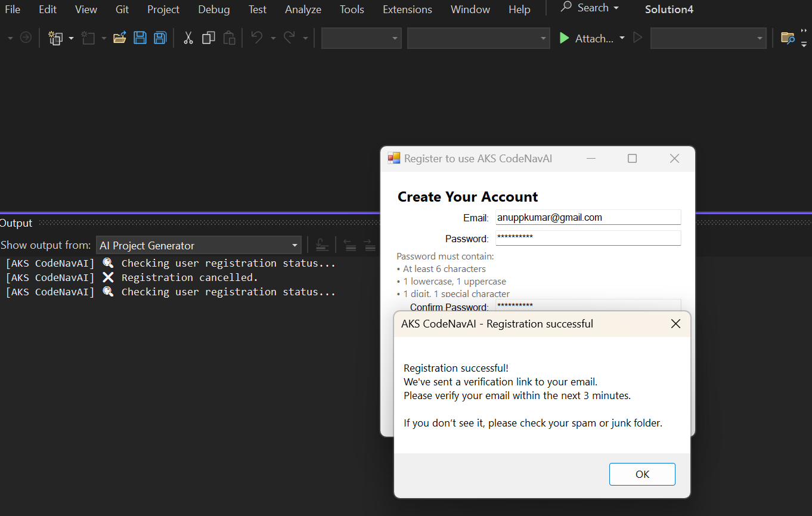Open the Extensions menu
The image size is (812, 516).
tap(407, 10)
